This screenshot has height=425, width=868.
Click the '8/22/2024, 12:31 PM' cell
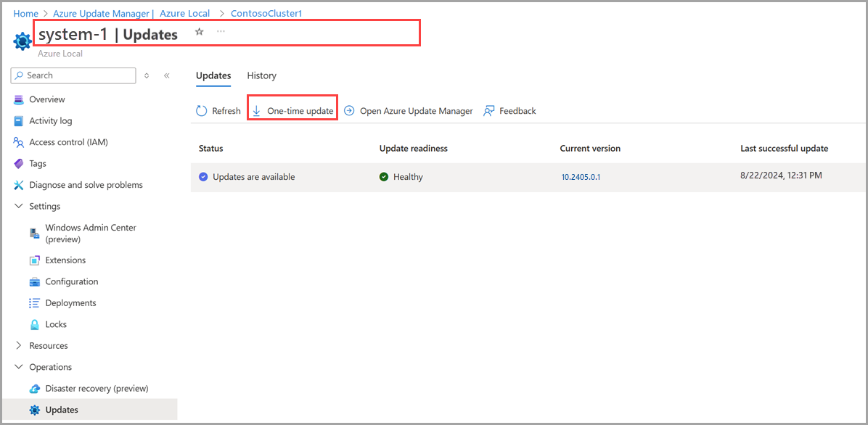[781, 176]
